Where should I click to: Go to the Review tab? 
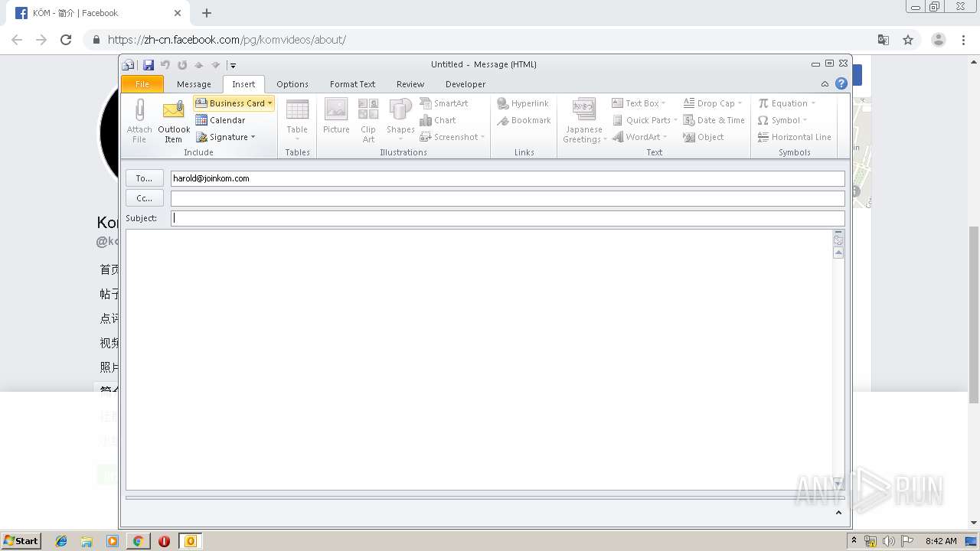[410, 84]
